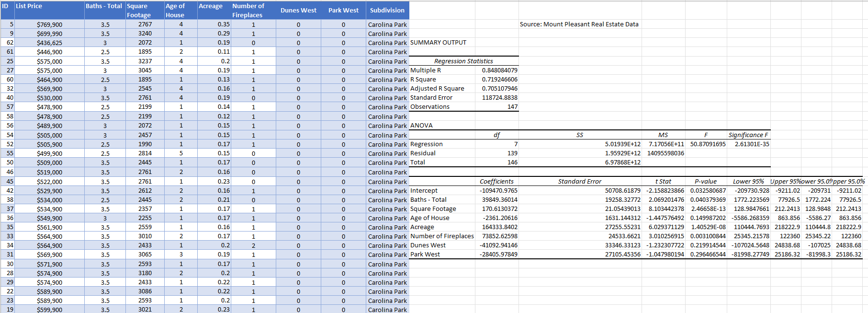Select Standard Error value 118724.8838
This screenshot has height=313, width=868.
tap(500, 98)
